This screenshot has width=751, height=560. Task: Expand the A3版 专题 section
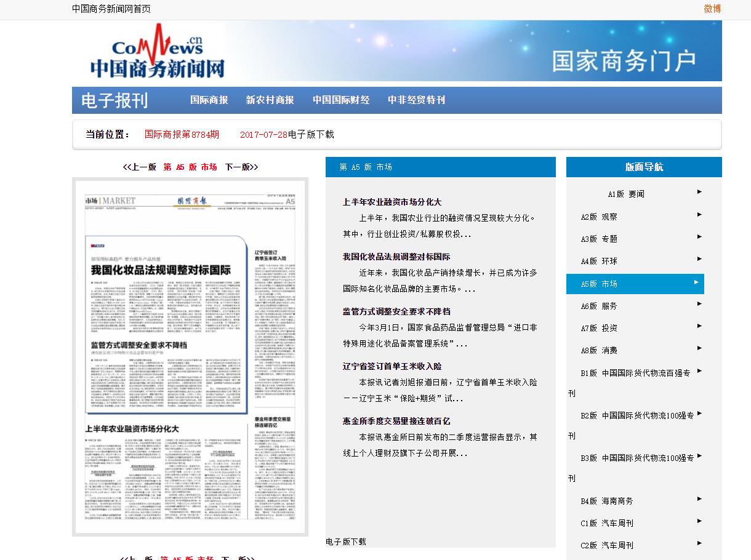click(x=699, y=237)
